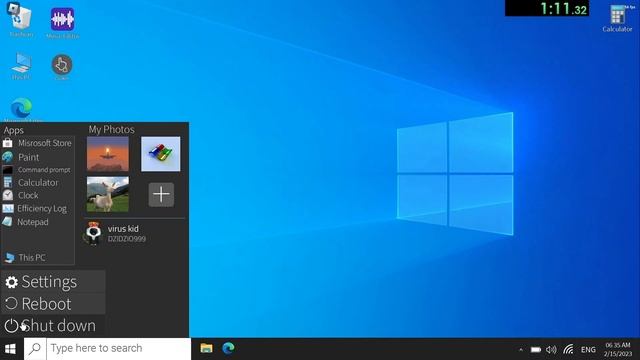Click the Wi-Fi network tray icon

568,350
